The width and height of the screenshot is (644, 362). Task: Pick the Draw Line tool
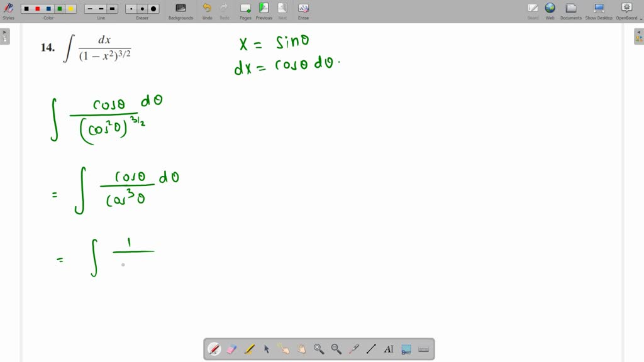click(370, 349)
